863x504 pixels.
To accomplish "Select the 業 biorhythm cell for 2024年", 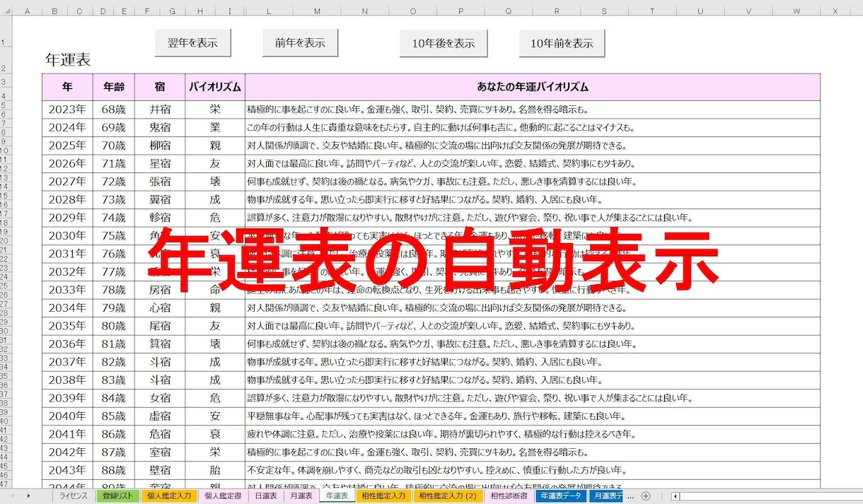I will pyautogui.click(x=215, y=128).
